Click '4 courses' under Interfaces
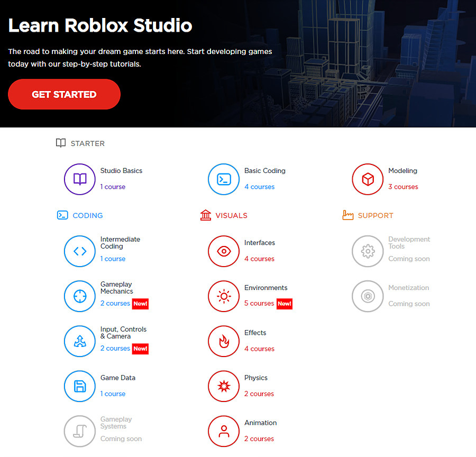The image size is (476, 457). (259, 259)
